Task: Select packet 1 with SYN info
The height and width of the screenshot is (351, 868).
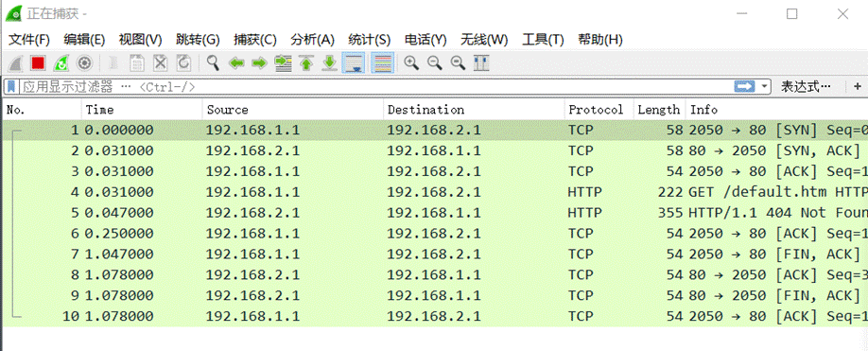Action: [x=436, y=131]
